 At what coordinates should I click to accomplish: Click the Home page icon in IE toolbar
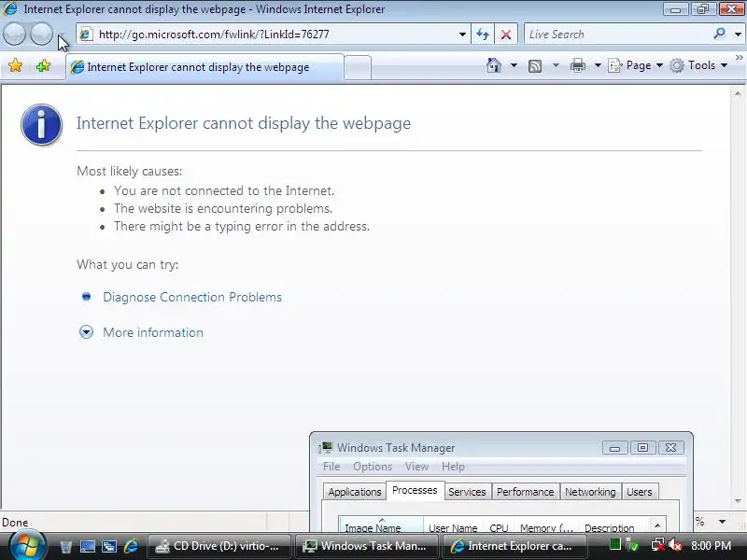pos(494,65)
